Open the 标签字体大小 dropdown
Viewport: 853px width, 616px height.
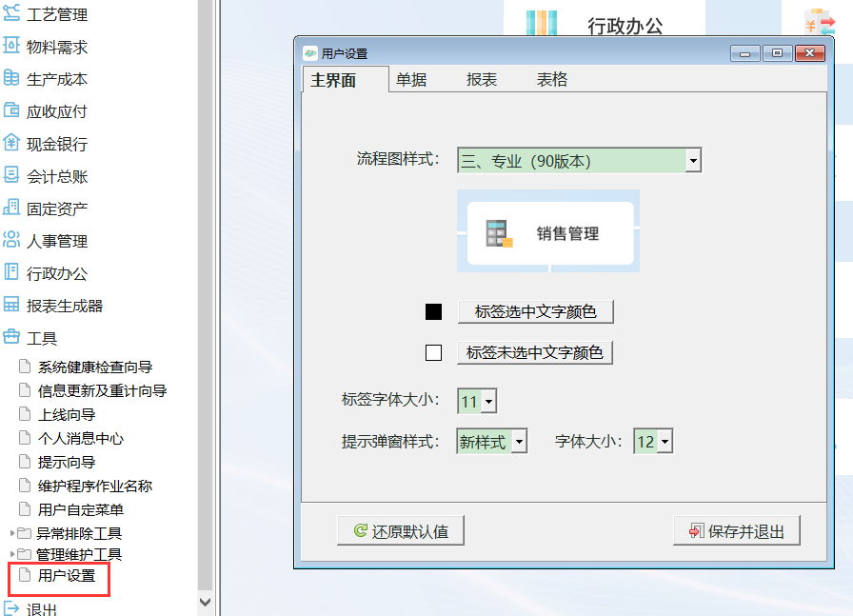[x=486, y=401]
